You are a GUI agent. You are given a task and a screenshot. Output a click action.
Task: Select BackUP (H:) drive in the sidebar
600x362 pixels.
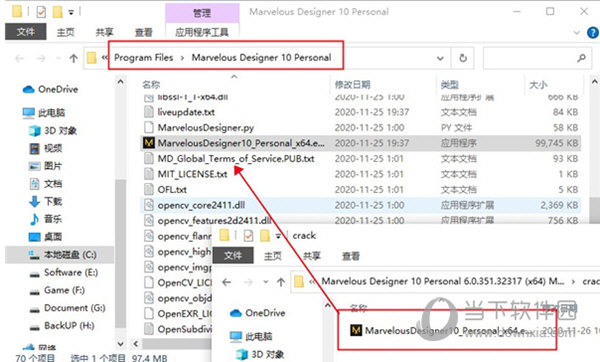pos(62,325)
